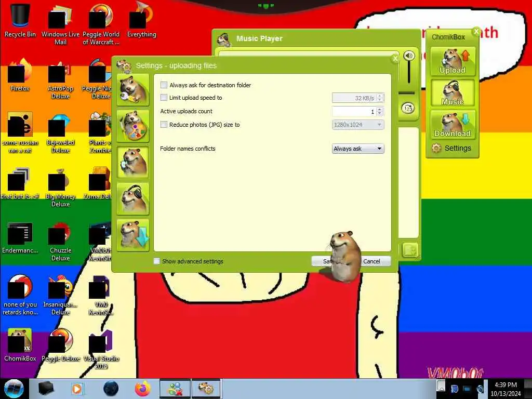
Task: Click the Save button in Settings
Action: [322, 261]
